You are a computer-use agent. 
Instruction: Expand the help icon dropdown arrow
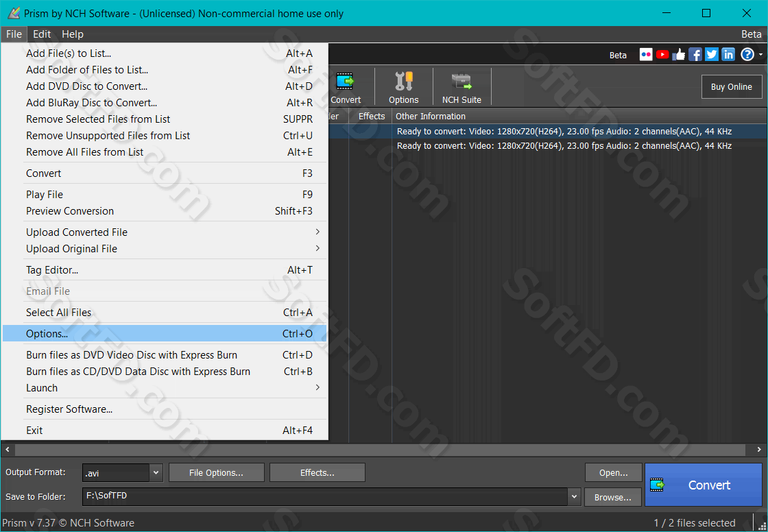click(760, 54)
